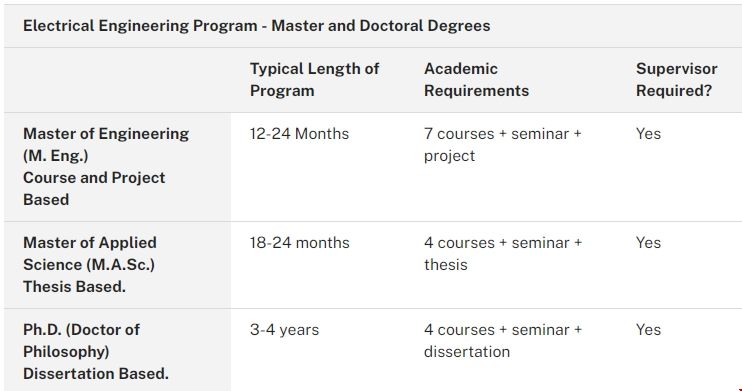Screen dimensions: 742x391
Task: Click the 'Ph.D. (Doctor of Philosophy)' row label
Action: point(81,340)
